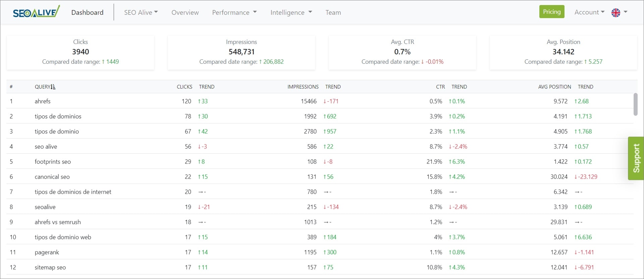The image size is (644, 279).
Task: Click the Avg. CTR value 0.7%
Action: point(402,52)
